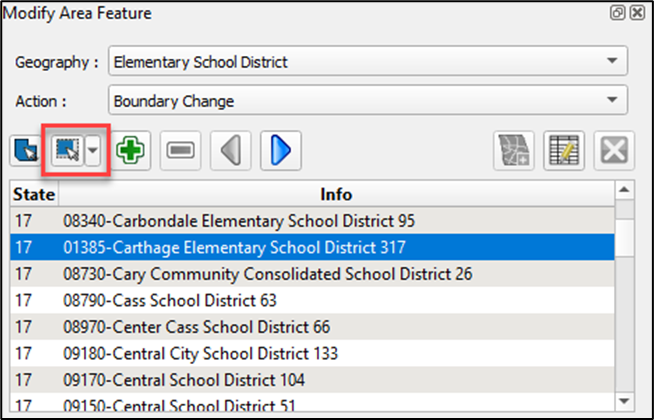Viewport: 654px width, 420px height.
Task: Click the gray minus remove area icon
Action: (x=181, y=151)
